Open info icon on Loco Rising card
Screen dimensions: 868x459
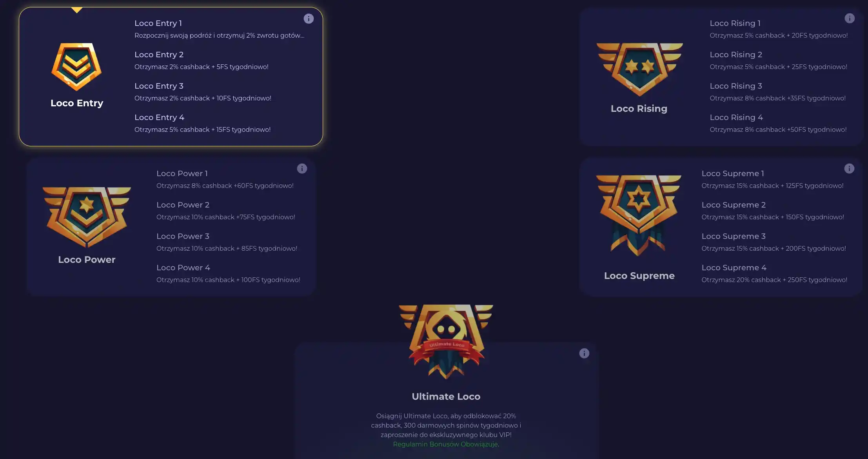tap(849, 18)
